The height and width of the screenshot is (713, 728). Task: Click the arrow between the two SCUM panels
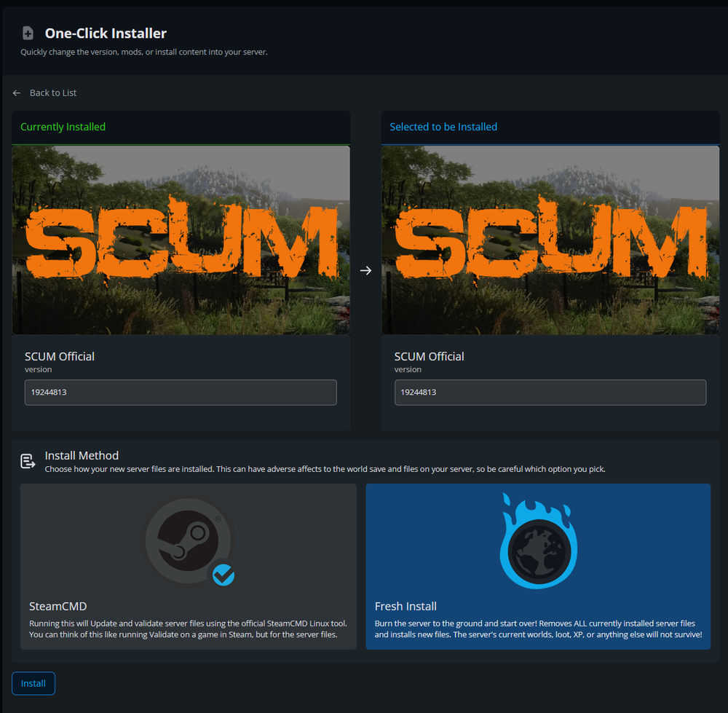(365, 270)
